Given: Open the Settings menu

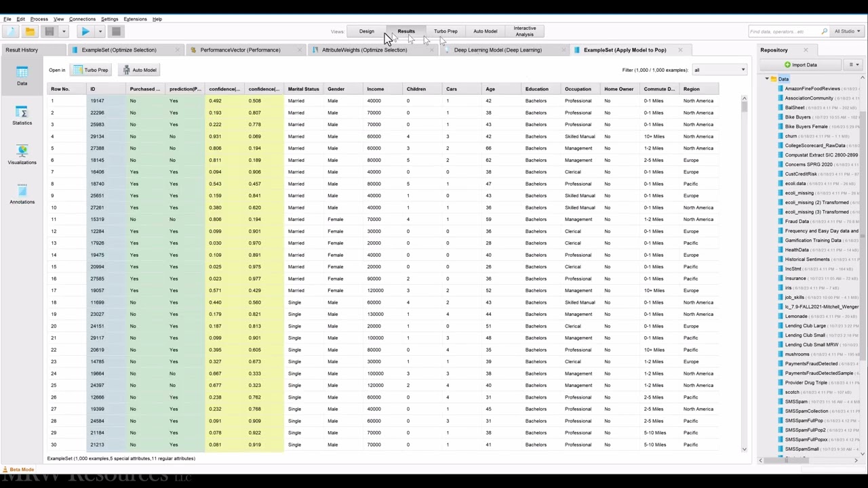Looking at the screenshot, I should click(109, 19).
